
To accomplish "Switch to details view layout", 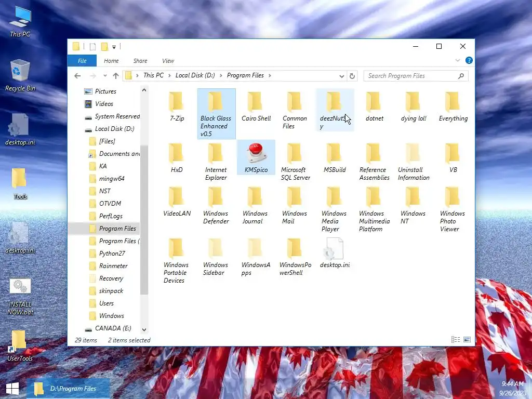I will [456, 339].
